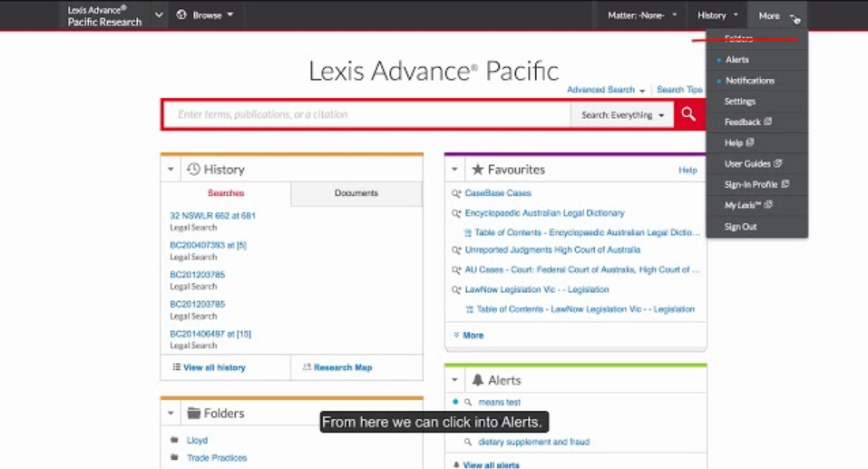Click the Research Map icon

(307, 367)
